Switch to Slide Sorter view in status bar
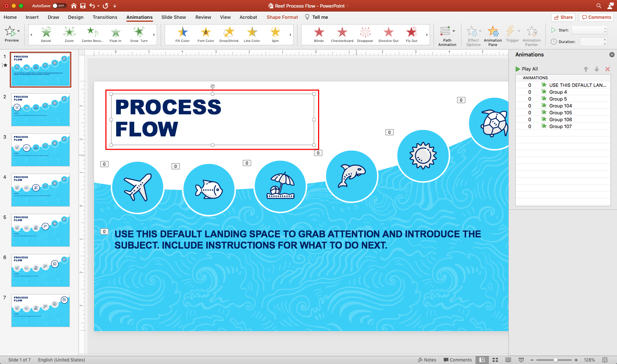Screen dimensions: 617x364 495,360
